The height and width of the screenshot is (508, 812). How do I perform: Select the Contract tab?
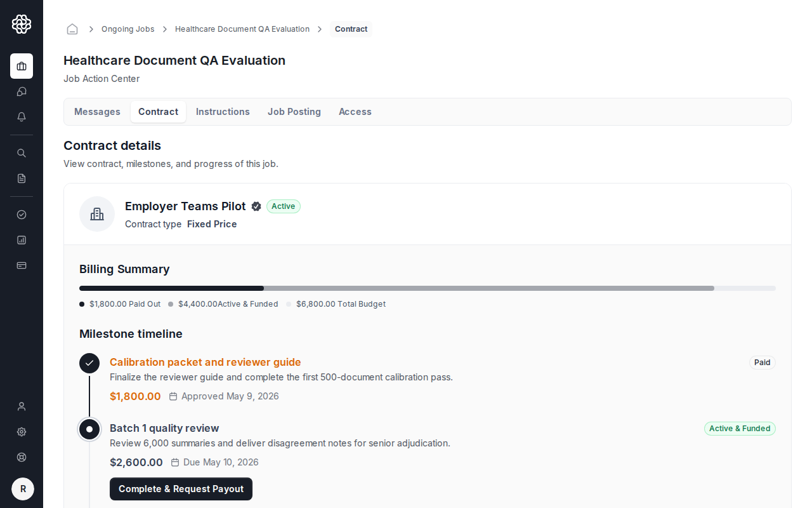158,112
